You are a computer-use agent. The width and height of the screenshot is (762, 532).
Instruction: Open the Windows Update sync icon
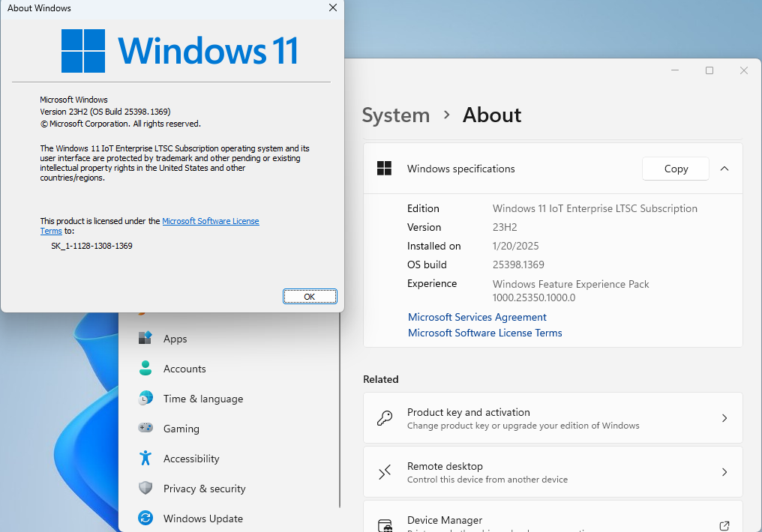145,518
